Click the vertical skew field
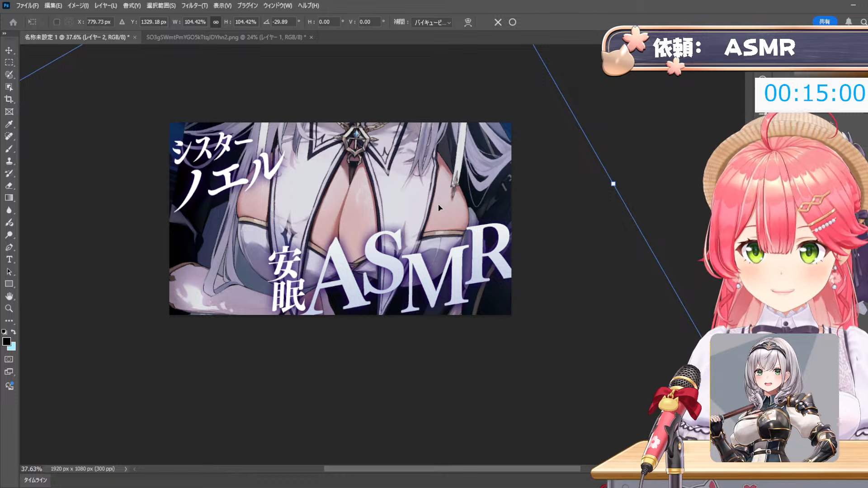 pos(369,22)
